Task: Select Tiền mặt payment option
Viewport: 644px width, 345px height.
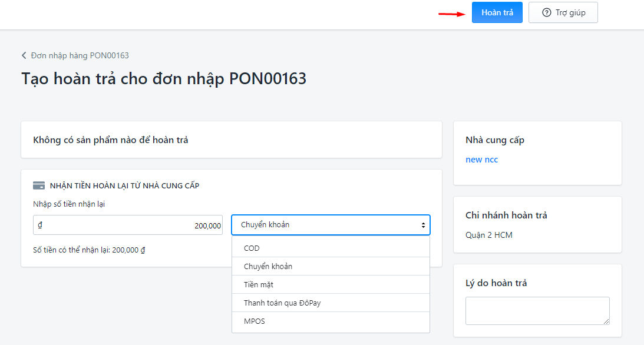Action: point(331,284)
